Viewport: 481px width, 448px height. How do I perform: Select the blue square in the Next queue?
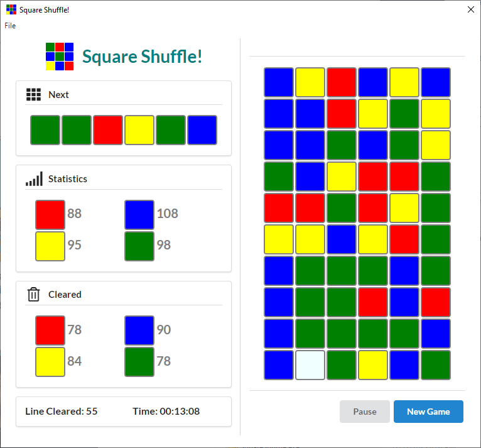pyautogui.click(x=202, y=130)
